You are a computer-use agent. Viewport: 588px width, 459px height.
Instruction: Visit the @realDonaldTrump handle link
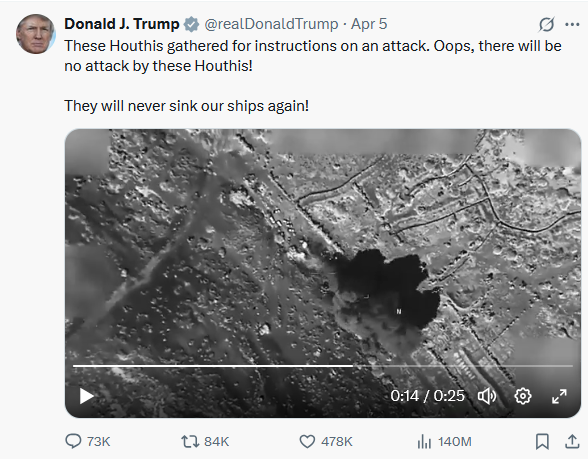coord(272,24)
